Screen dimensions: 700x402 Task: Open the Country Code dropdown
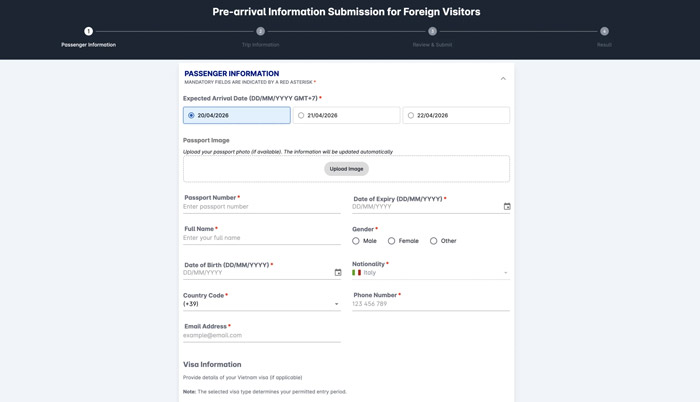pyautogui.click(x=261, y=304)
